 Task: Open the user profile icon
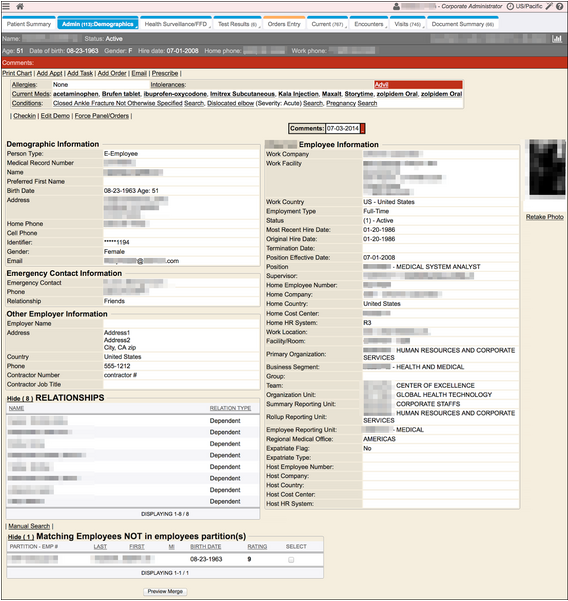click(x=396, y=7)
